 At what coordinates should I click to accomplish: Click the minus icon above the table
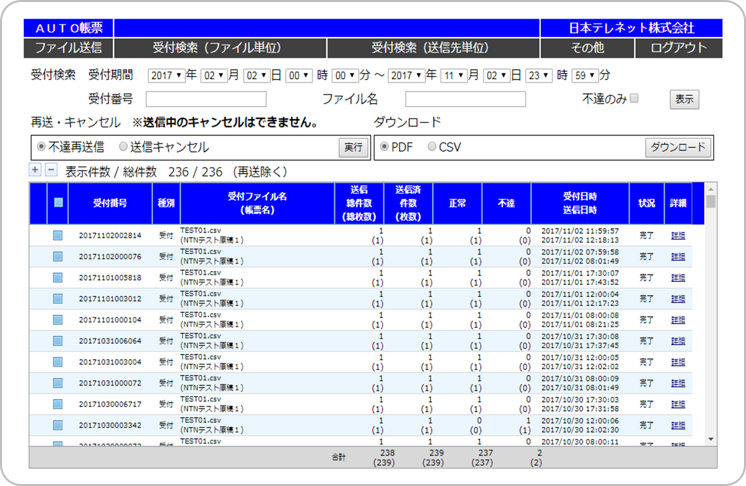tap(51, 171)
